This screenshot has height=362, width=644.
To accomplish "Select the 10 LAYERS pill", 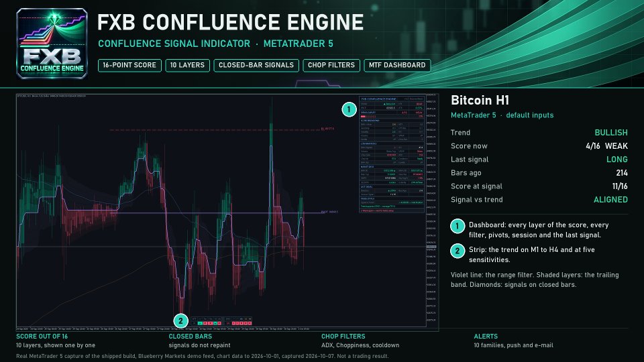I will coord(187,65).
